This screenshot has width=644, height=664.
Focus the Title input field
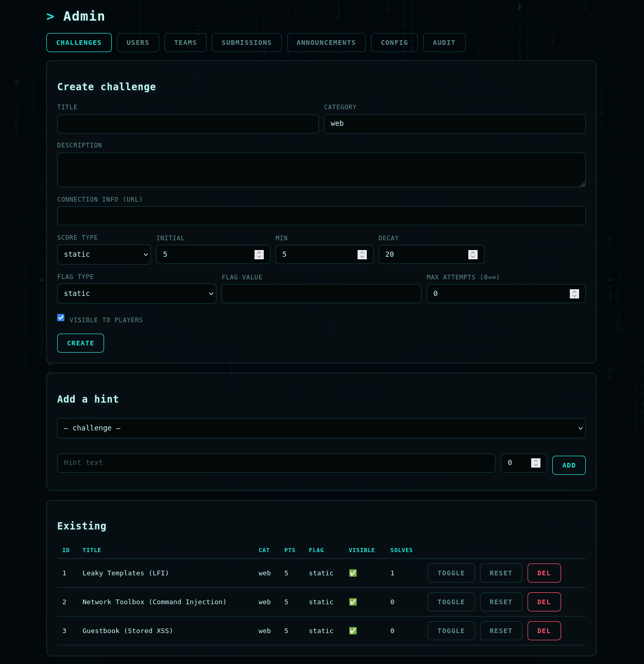(188, 124)
